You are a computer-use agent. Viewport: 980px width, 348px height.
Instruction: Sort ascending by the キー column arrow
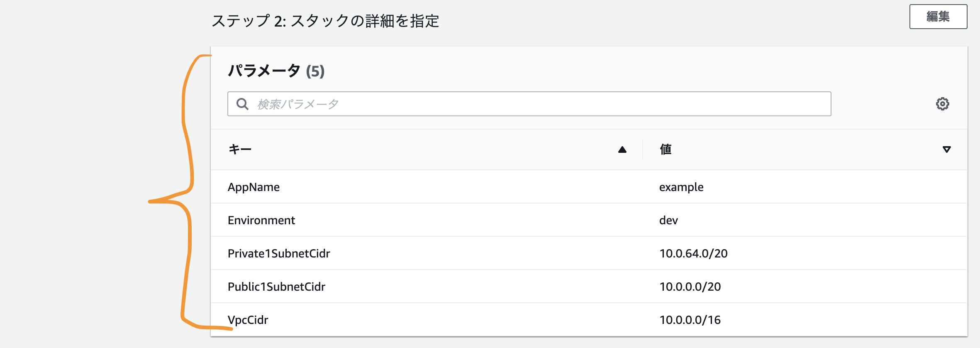coord(622,149)
